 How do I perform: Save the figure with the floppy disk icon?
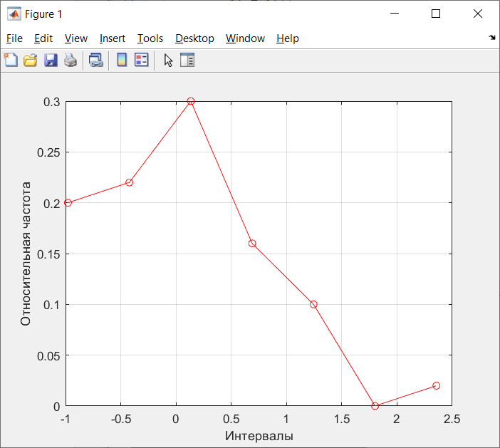(51, 60)
